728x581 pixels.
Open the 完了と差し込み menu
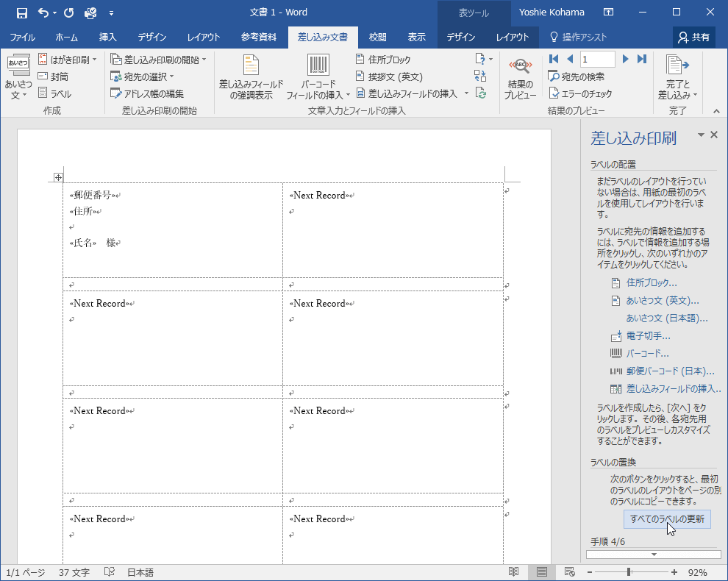pos(677,76)
